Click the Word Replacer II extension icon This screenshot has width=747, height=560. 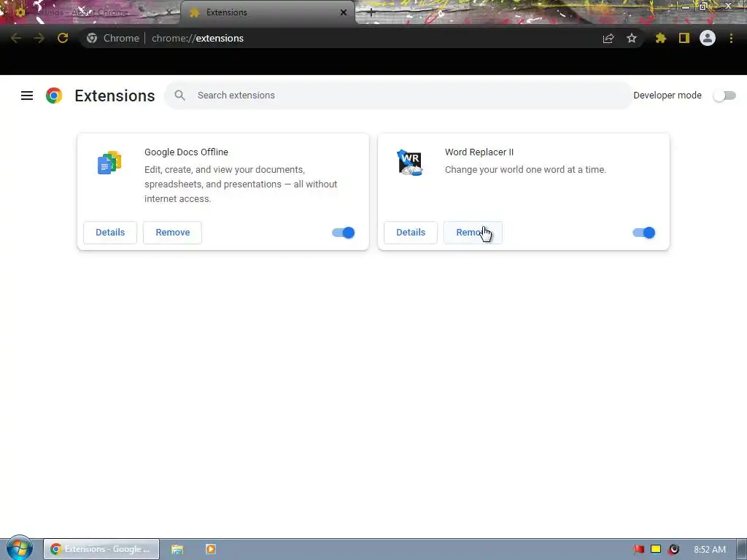[410, 163]
